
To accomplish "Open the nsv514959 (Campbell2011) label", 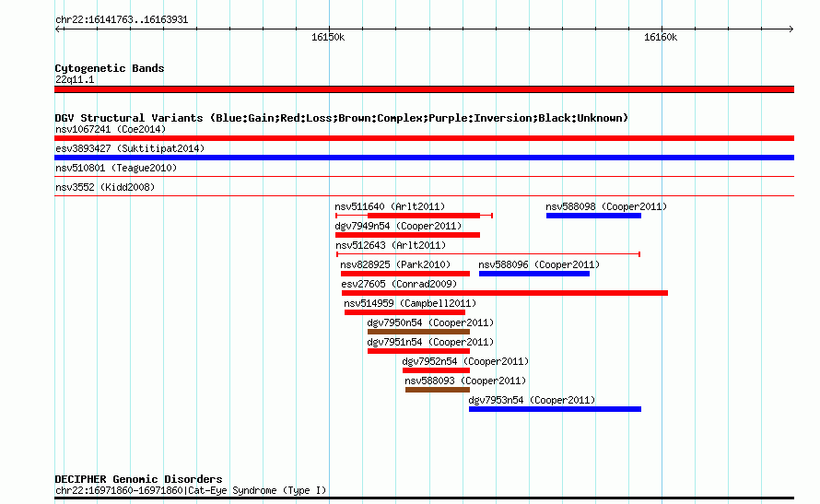I will (410, 303).
